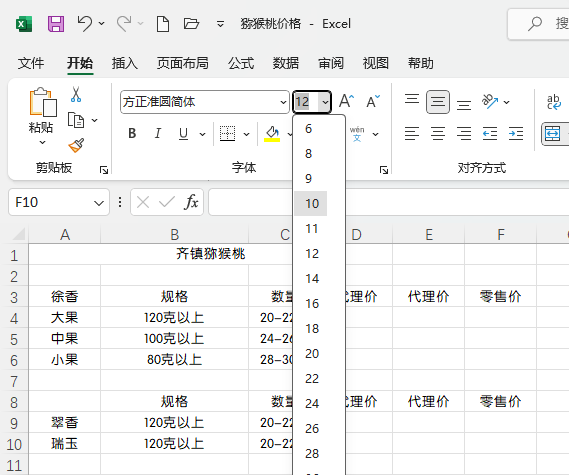This screenshot has height=475, width=569.
Task: Expand the Name Box dropdown arrow
Action: click(x=99, y=202)
